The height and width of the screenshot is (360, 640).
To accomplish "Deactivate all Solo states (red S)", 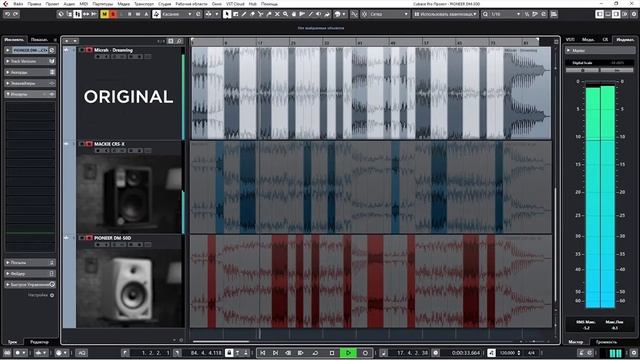I will tap(113, 14).
